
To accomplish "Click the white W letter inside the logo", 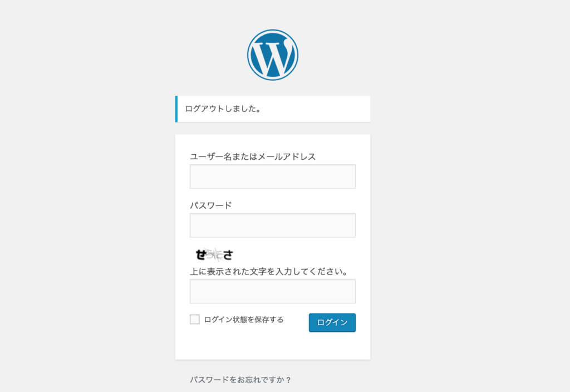I will 273,58.
